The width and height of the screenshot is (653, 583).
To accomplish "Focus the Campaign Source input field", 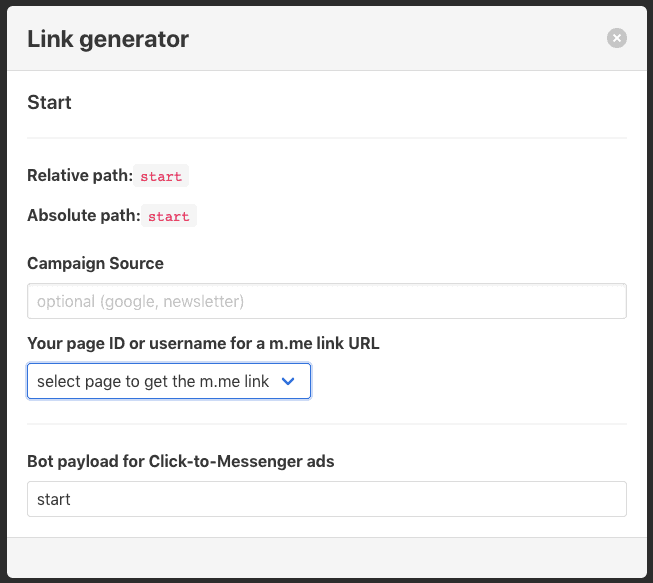I will [x=326, y=301].
